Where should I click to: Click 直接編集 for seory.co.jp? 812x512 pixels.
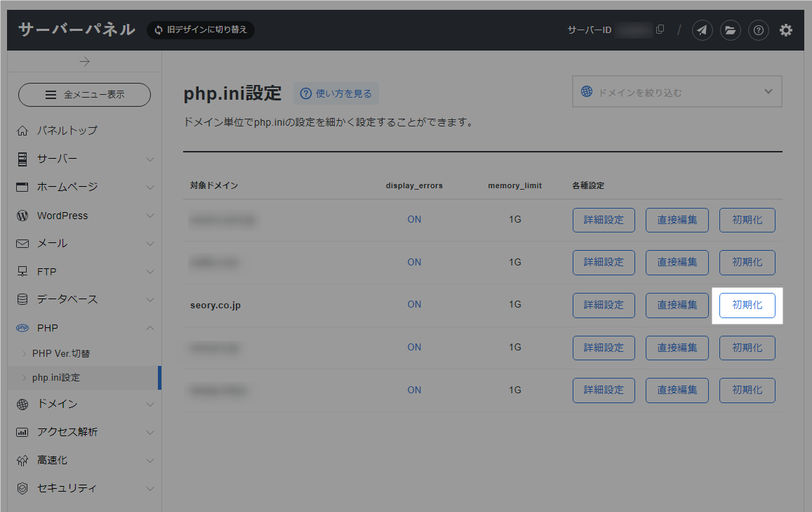pos(677,305)
